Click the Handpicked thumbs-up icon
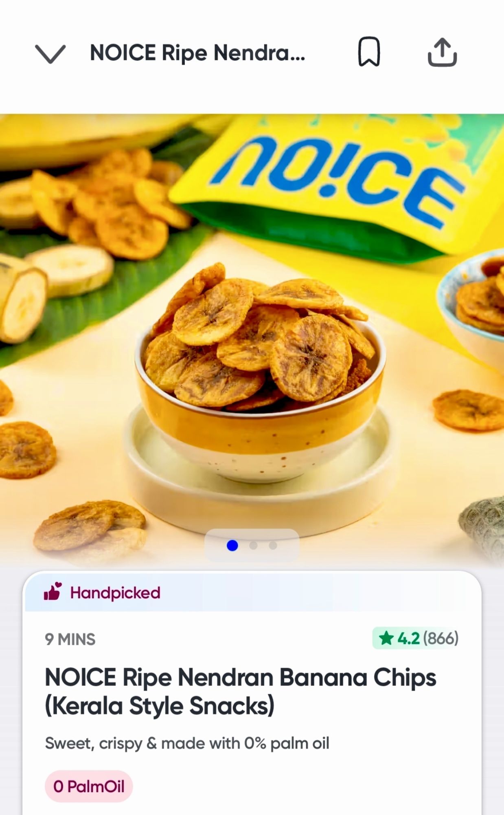504x815 pixels. 53,591
